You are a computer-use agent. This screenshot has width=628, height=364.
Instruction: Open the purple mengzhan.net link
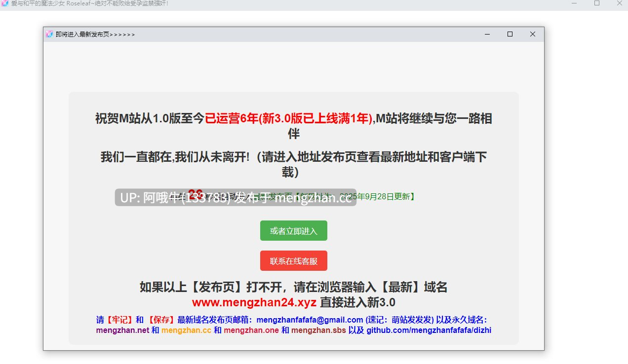[122, 330]
